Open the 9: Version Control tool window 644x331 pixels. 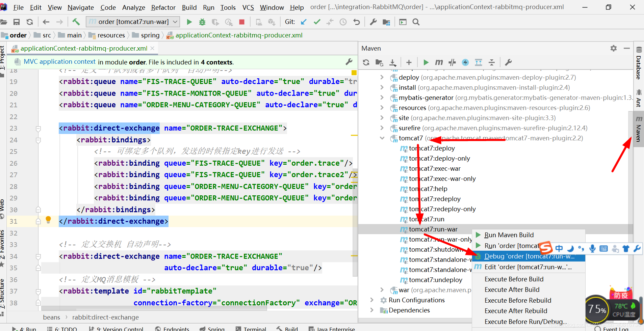point(116,329)
